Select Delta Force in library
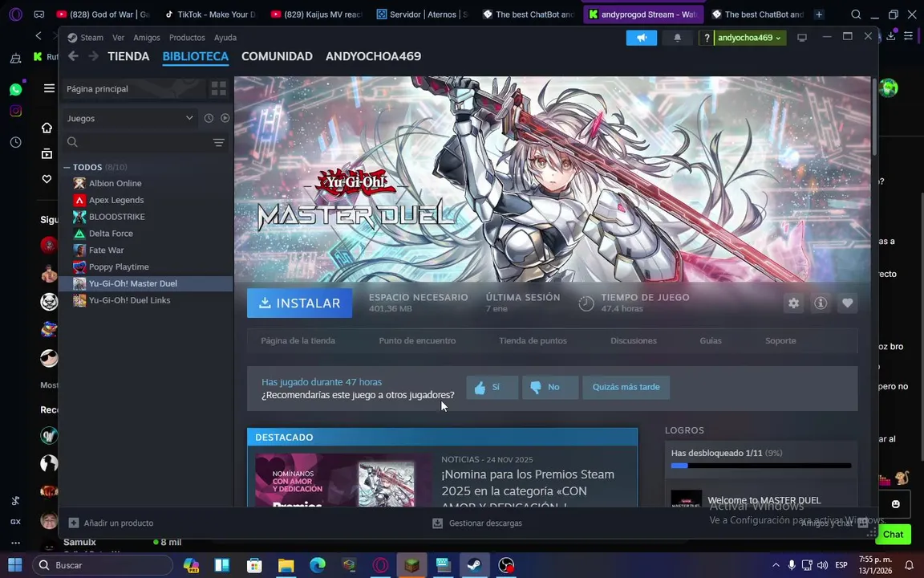 coord(111,234)
